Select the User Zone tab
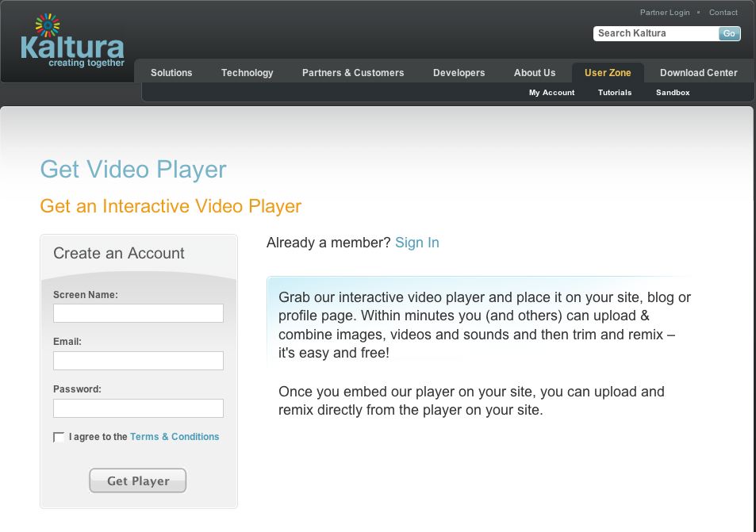 [x=608, y=73]
